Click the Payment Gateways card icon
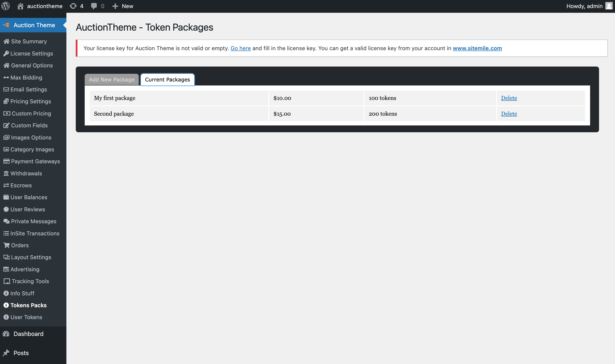 point(6,161)
